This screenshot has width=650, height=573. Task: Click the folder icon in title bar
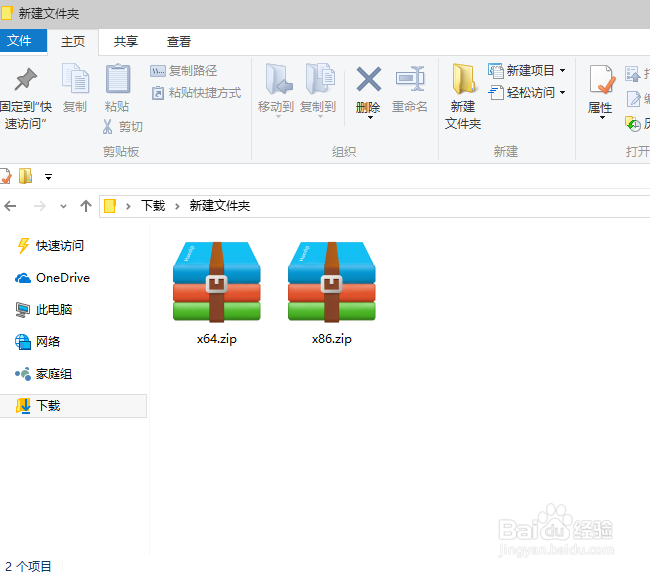click(6, 13)
